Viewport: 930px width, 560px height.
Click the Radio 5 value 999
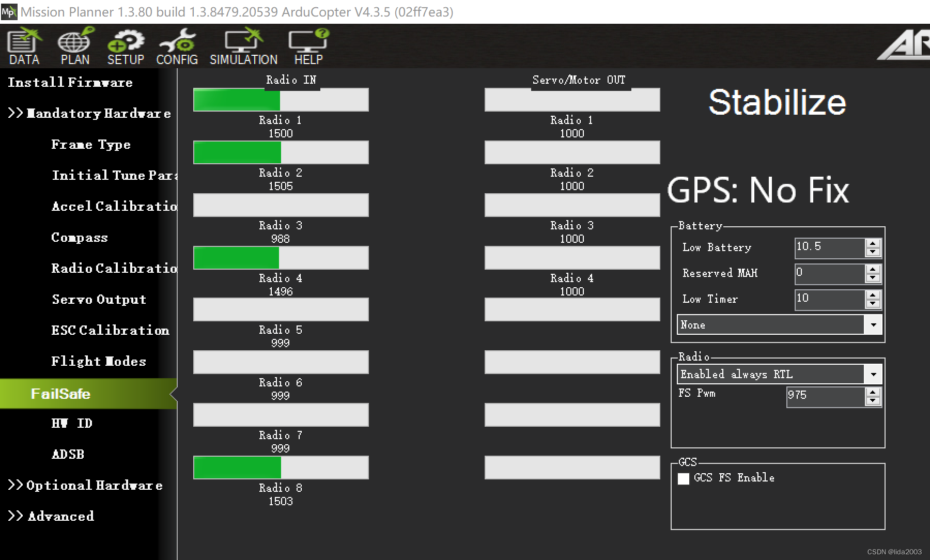click(281, 343)
